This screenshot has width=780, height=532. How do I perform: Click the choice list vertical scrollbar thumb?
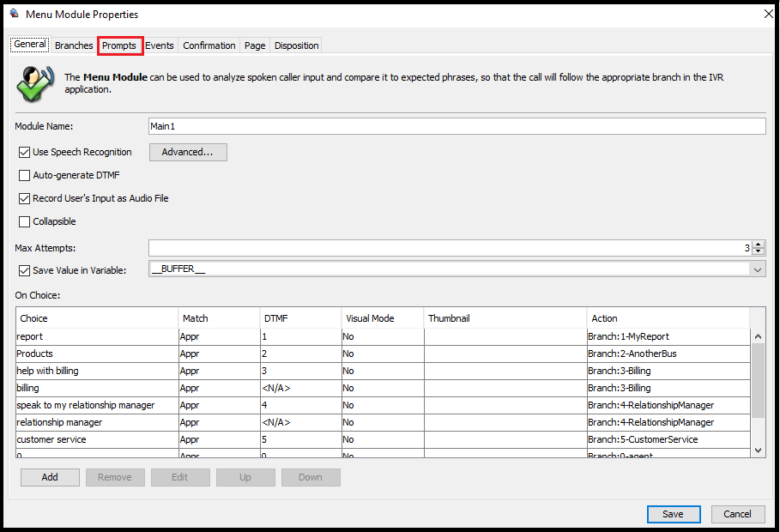click(758, 380)
